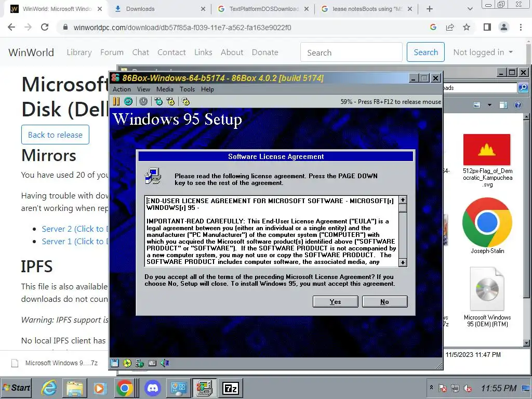Open the Donate nav link
532x399 pixels.
point(265,52)
